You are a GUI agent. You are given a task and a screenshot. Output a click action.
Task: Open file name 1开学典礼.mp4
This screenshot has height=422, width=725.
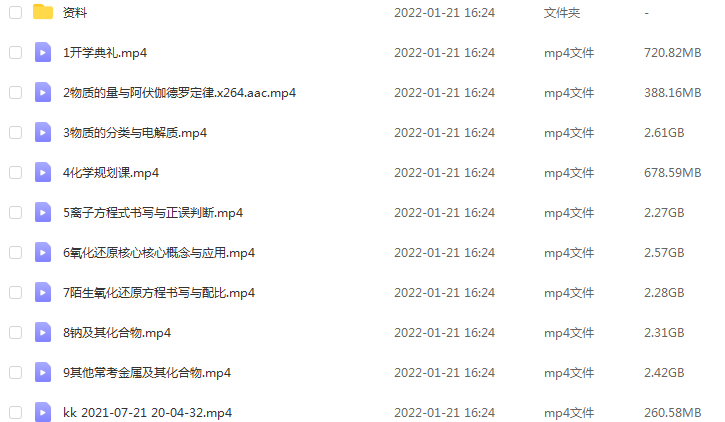tap(105, 53)
